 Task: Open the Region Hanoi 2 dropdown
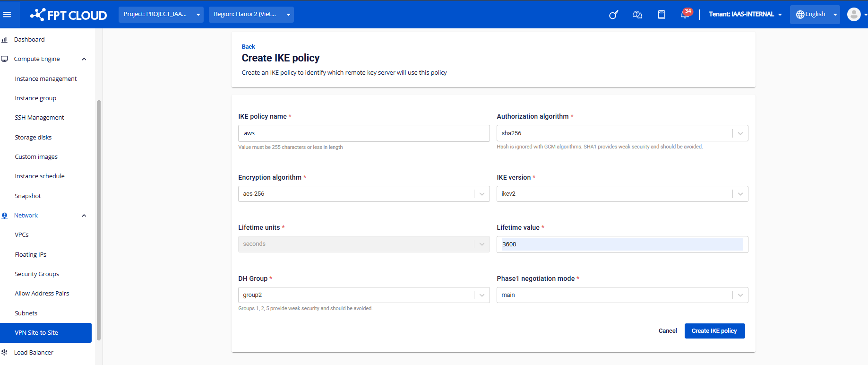[251, 15]
